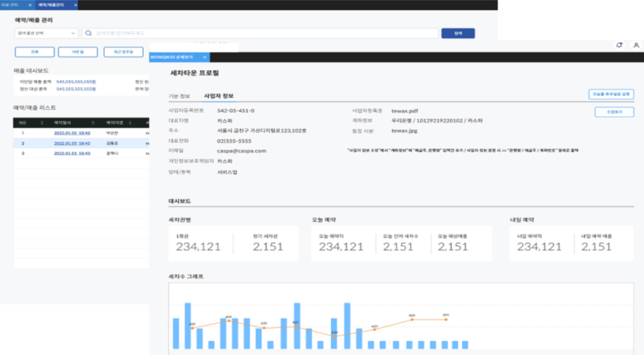Click the 예약/매출 리스트 heading
This screenshot has height=355, width=644.
pyautogui.click(x=35, y=108)
